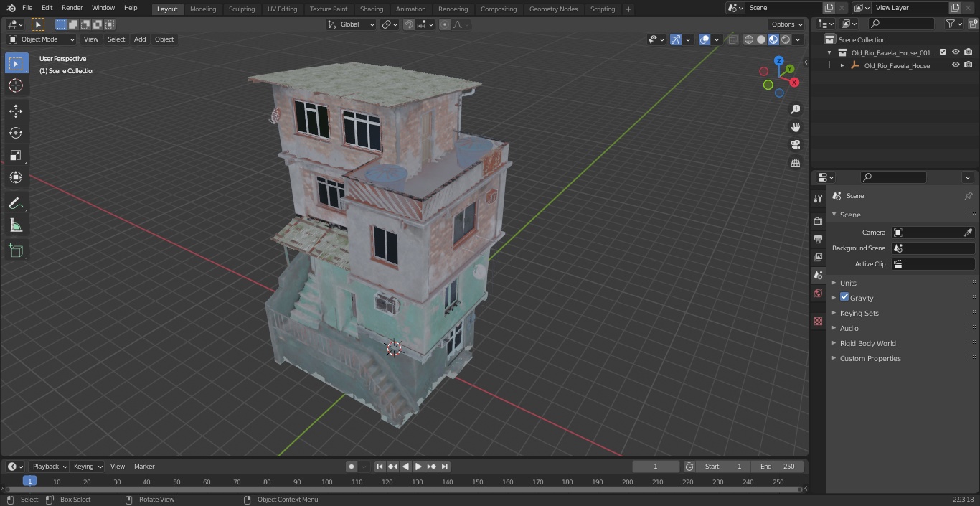Click the current frame number field

[656, 467]
